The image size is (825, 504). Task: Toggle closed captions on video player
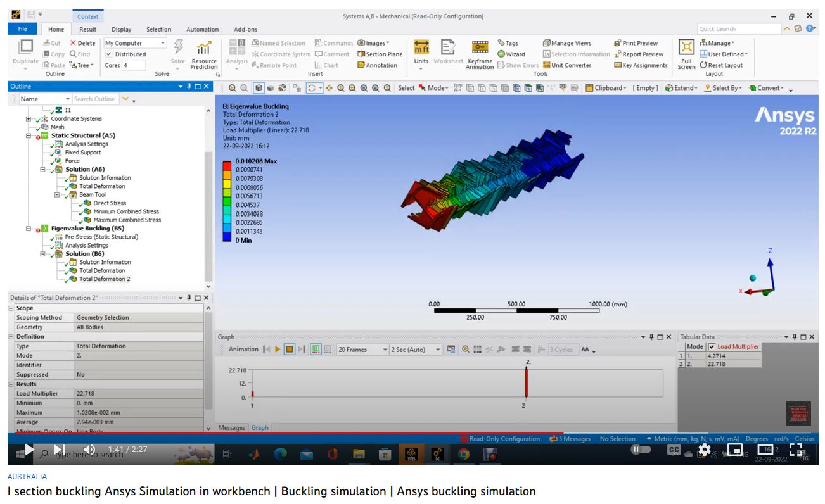click(x=674, y=450)
